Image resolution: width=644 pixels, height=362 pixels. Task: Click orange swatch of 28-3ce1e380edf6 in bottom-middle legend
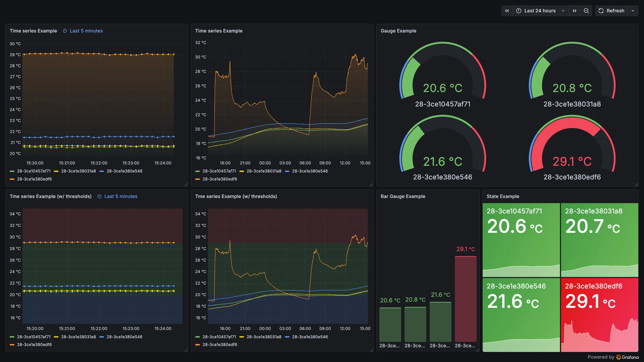[198, 345]
